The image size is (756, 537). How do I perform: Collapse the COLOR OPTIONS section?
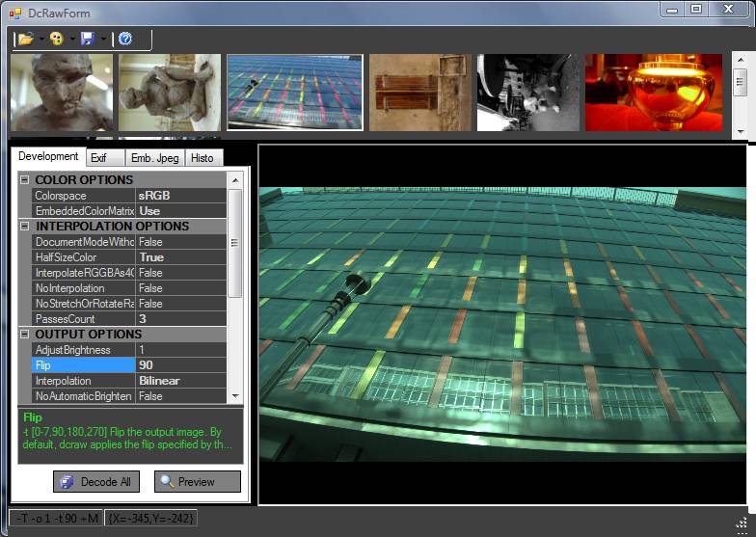click(24, 180)
